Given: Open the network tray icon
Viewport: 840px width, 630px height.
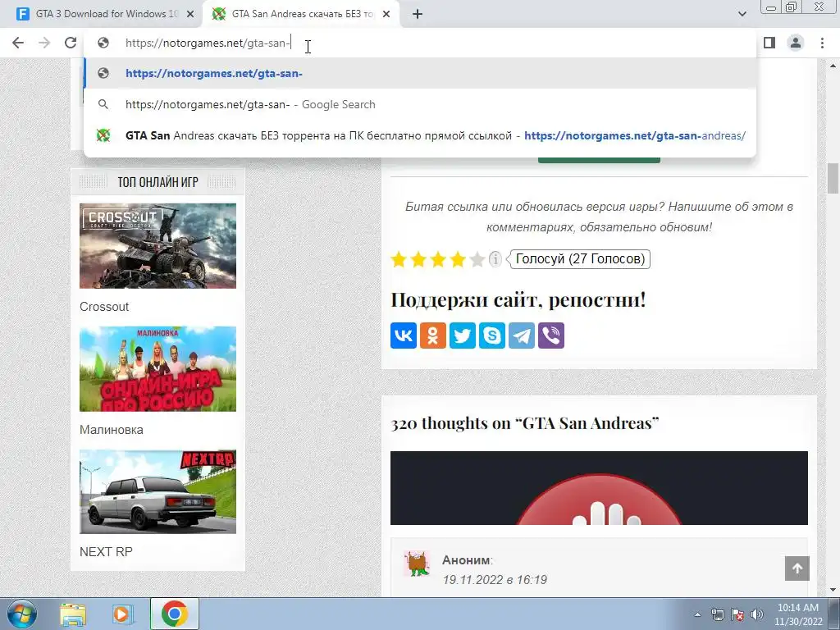Looking at the screenshot, I should coord(717,614).
